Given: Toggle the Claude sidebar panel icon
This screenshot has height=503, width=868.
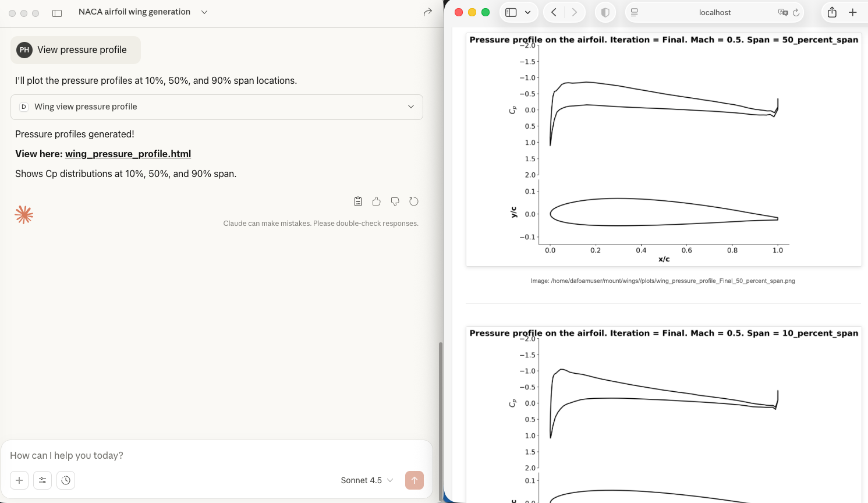Looking at the screenshot, I should coord(57,13).
